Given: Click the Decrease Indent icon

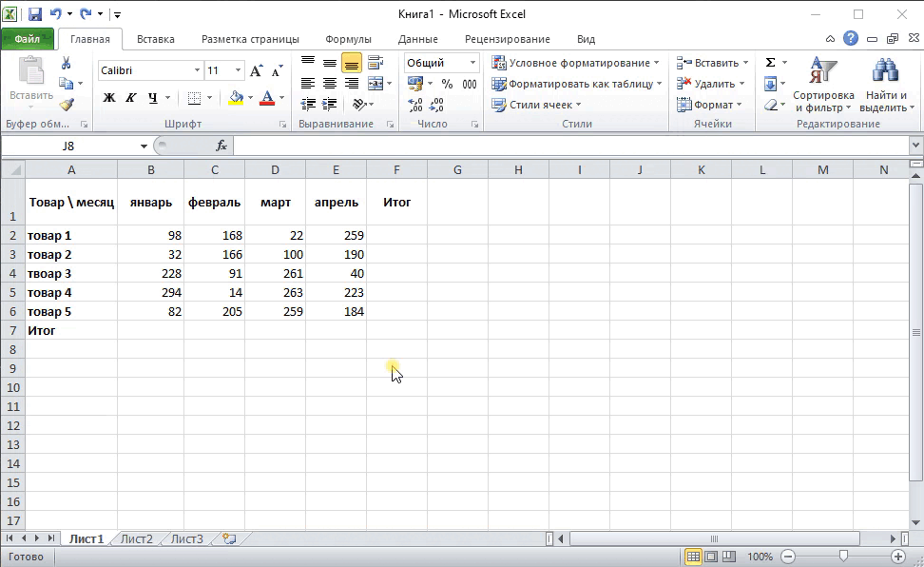Looking at the screenshot, I should tap(308, 105).
